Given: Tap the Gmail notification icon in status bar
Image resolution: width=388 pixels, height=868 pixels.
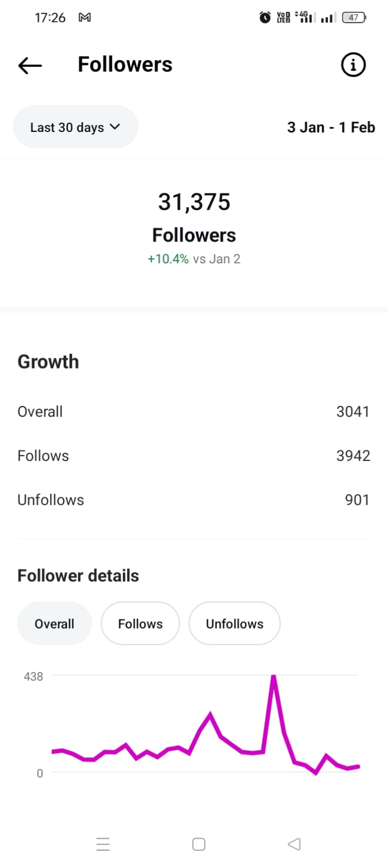Looking at the screenshot, I should (84, 17).
